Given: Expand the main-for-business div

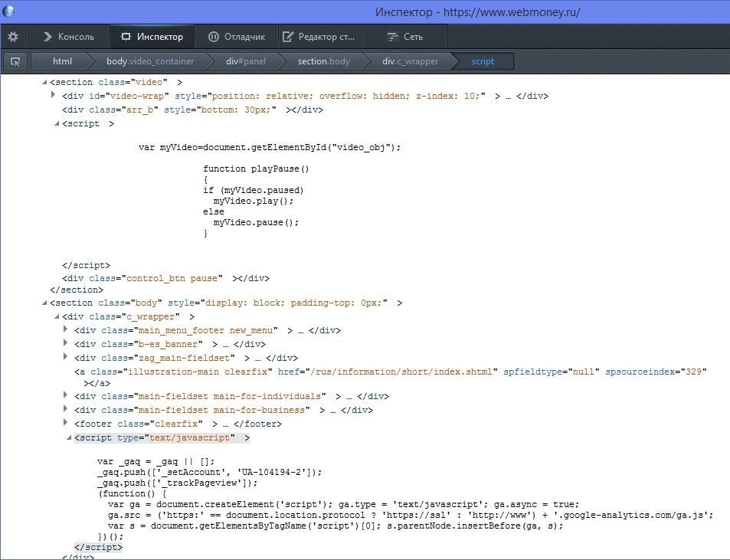Looking at the screenshot, I should click(x=65, y=409).
